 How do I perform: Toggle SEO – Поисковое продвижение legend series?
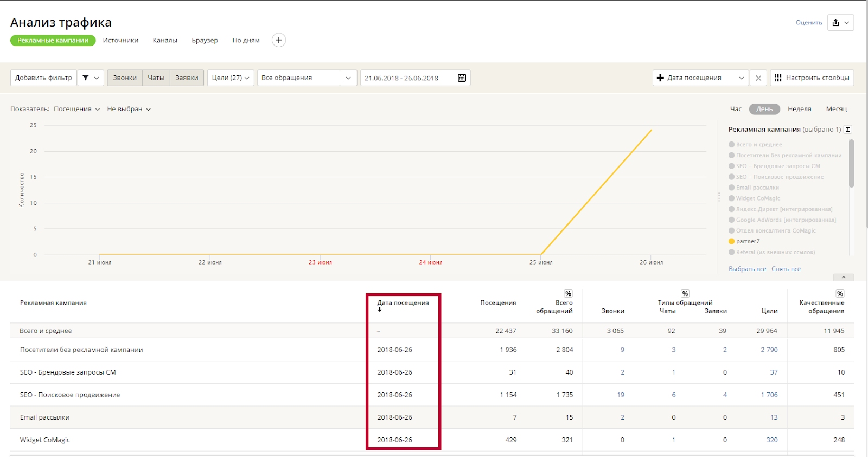click(776, 177)
